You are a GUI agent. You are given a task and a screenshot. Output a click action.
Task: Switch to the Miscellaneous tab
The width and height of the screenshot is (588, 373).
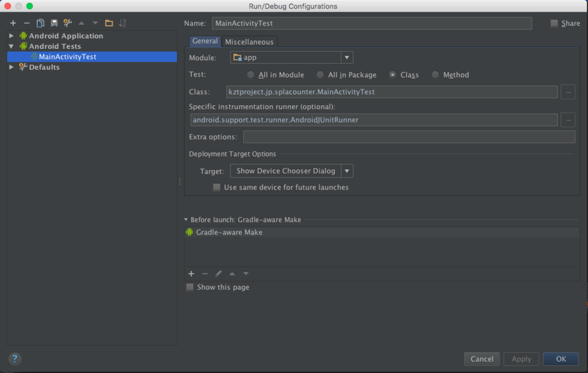point(249,41)
